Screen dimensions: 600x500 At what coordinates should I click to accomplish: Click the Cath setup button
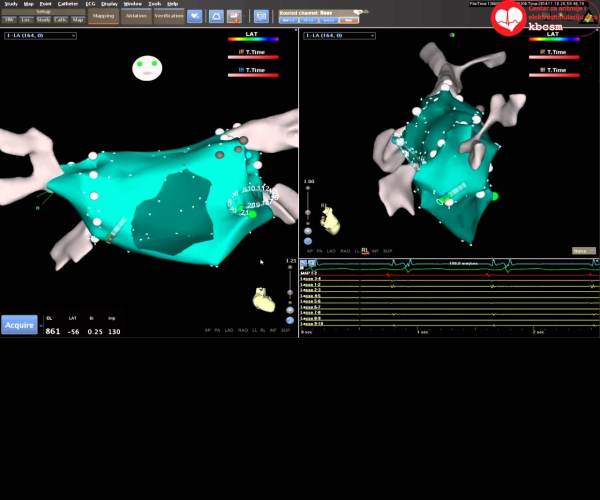(x=60, y=20)
